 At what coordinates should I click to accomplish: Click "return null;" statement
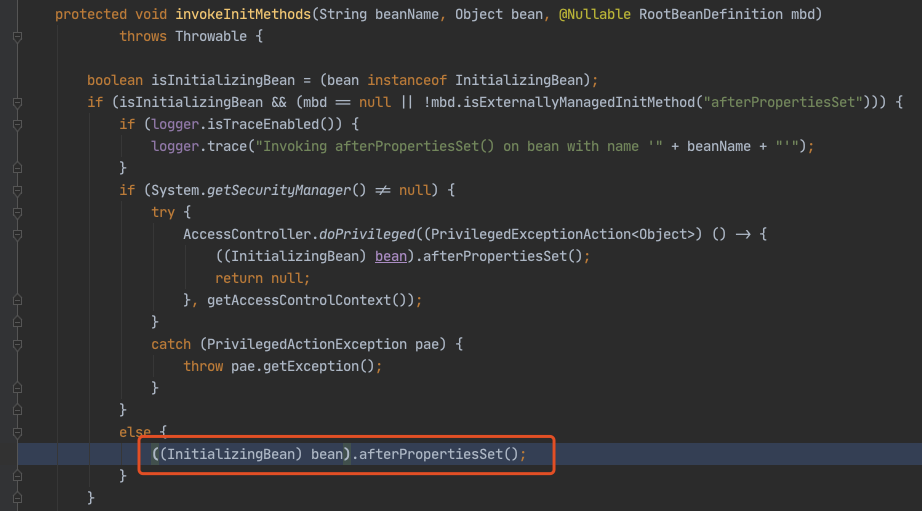click(263, 278)
